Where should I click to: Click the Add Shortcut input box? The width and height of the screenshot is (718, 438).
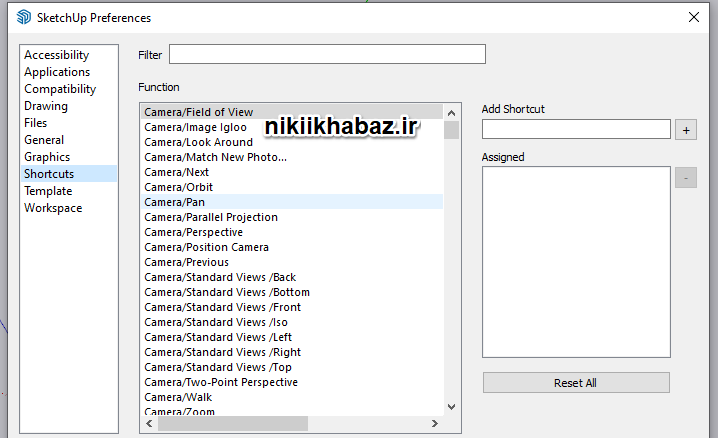(x=576, y=129)
